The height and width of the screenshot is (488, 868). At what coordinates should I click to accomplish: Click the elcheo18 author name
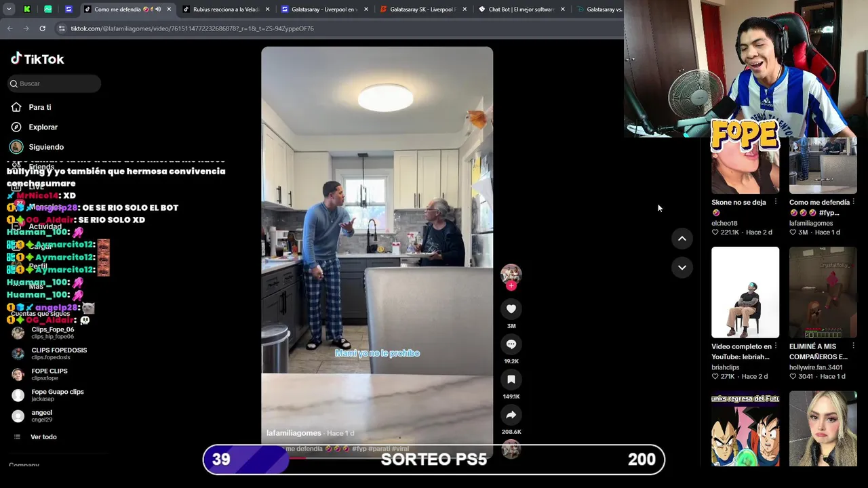click(724, 223)
